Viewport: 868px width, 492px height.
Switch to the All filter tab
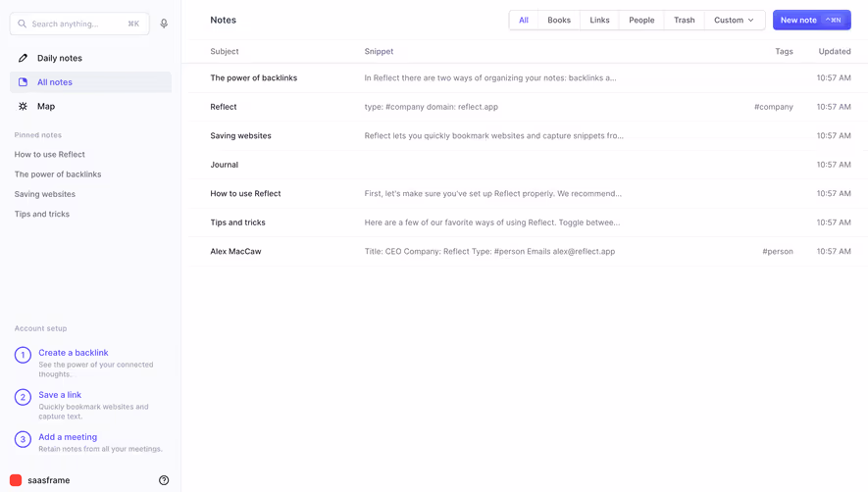(524, 20)
